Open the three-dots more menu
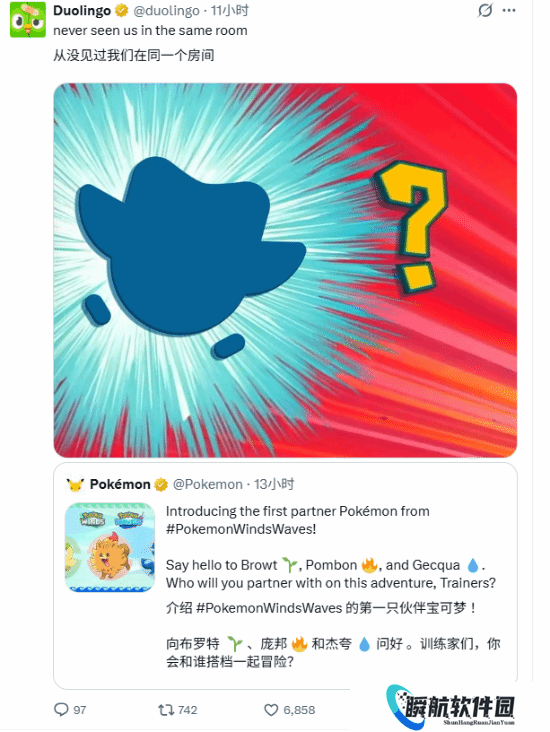Screen dimensions: 550x732 (x=509, y=10)
